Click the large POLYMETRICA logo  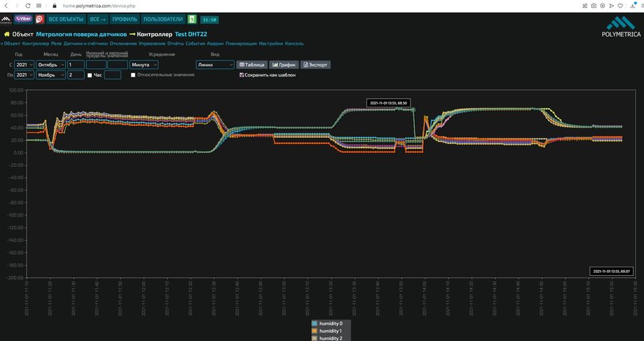621,27
